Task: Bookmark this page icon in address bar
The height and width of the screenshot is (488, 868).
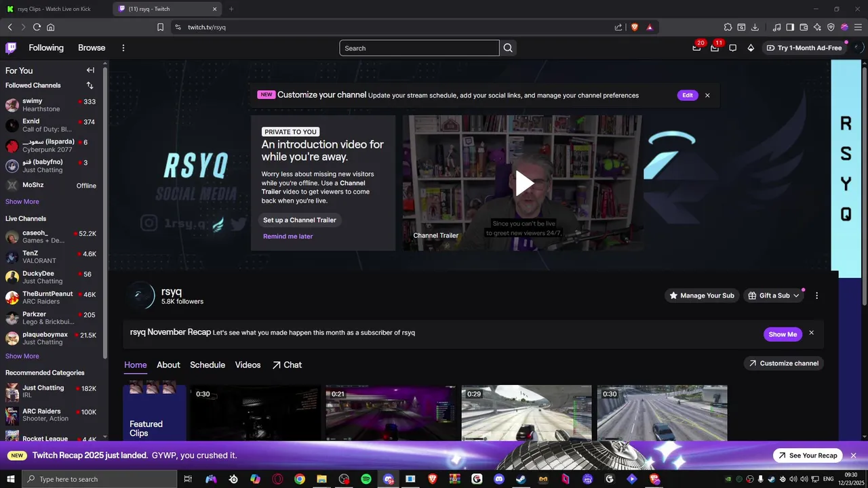Action: pos(160,27)
